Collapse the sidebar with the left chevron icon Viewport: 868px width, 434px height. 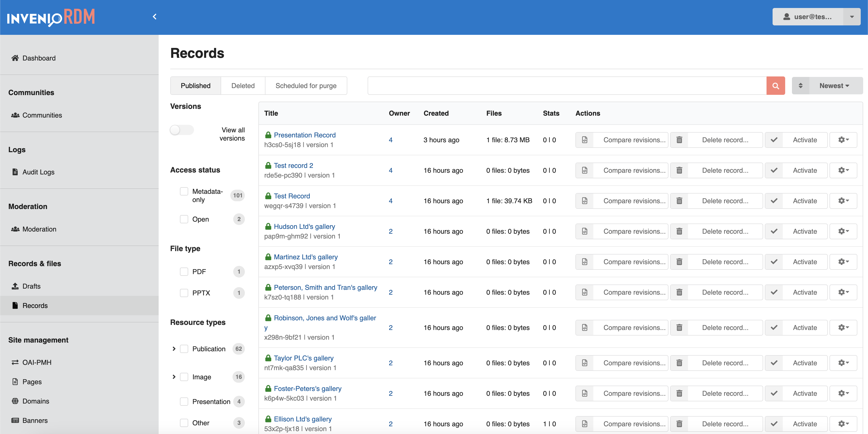pyautogui.click(x=155, y=16)
